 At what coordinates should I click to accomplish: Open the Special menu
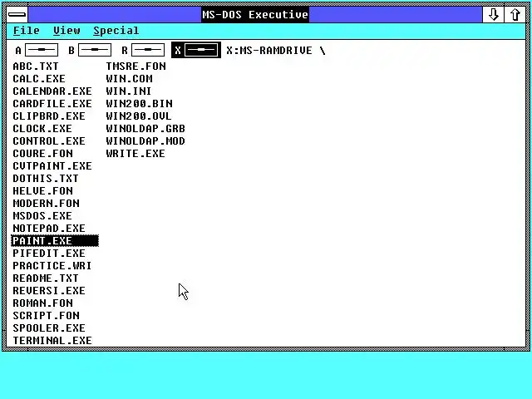click(x=116, y=31)
